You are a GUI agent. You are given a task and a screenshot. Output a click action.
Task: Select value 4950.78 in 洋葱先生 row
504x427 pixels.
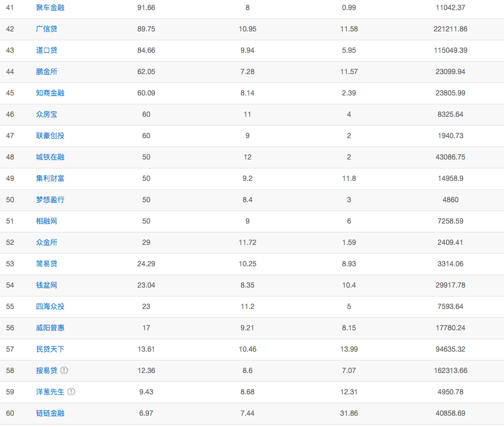point(451,391)
